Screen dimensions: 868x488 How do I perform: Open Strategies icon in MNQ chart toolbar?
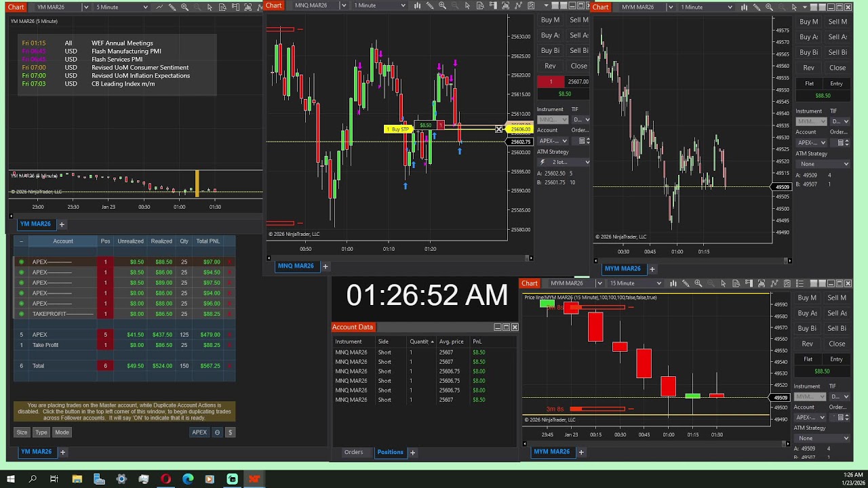pos(518,5)
